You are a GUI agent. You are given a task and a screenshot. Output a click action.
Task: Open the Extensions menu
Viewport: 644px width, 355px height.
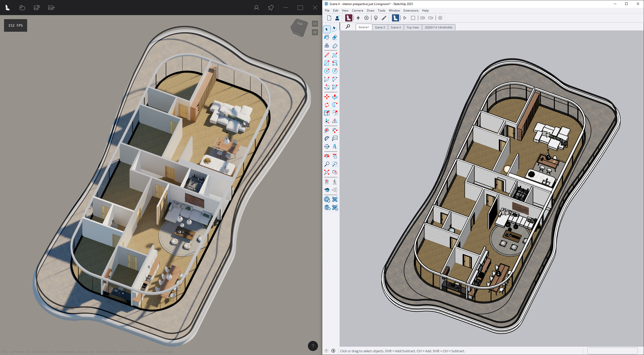coord(411,11)
